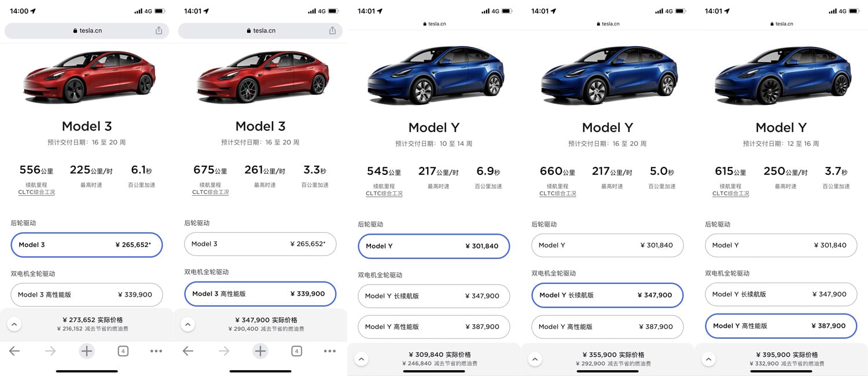Expand the price details chevron on the Model 3 page
The image size is (868, 376).
(14, 324)
